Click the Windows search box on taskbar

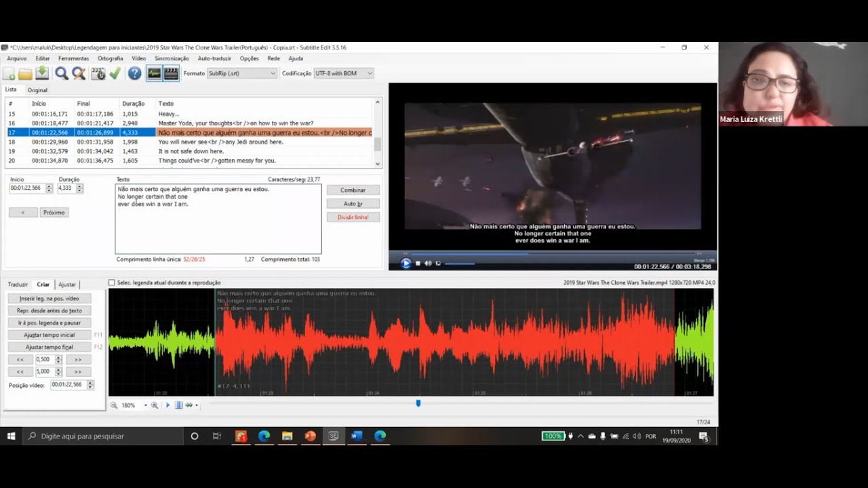103,436
